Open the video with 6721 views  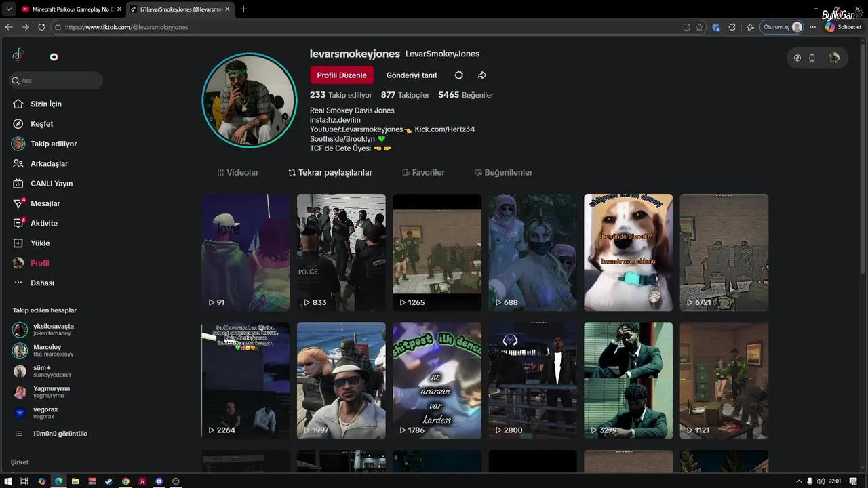click(724, 252)
